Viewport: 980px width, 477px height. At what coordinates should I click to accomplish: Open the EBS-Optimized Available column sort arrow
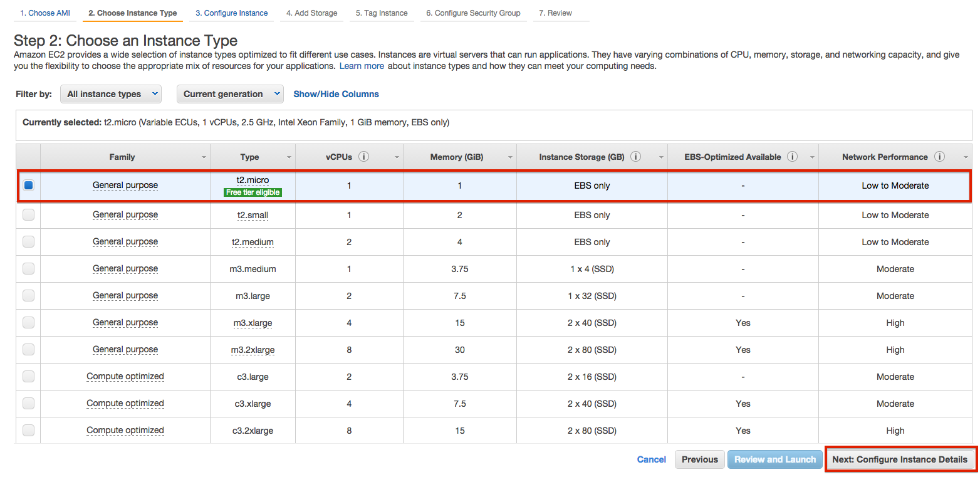click(812, 157)
